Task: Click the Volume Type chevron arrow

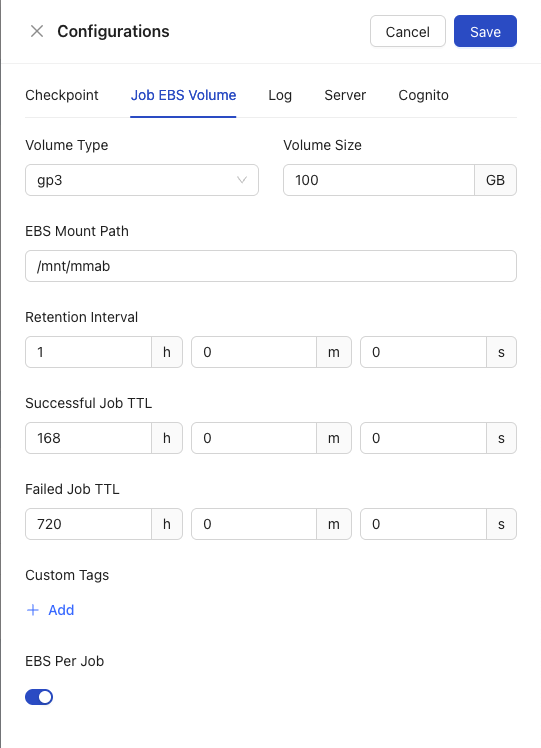Action: (x=242, y=180)
